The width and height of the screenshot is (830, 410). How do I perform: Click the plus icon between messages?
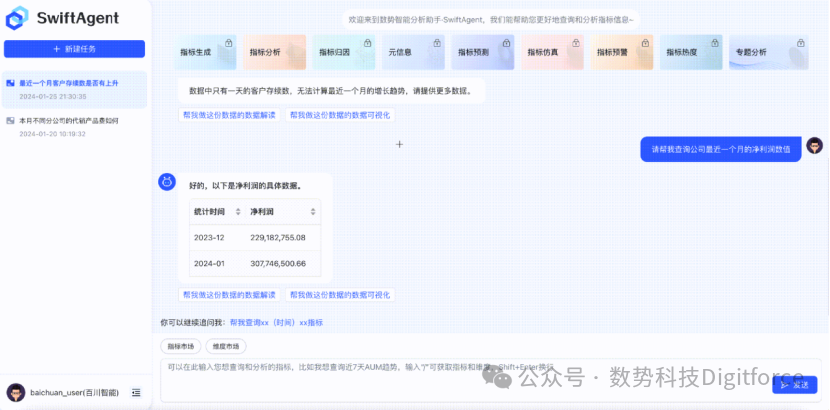point(400,144)
